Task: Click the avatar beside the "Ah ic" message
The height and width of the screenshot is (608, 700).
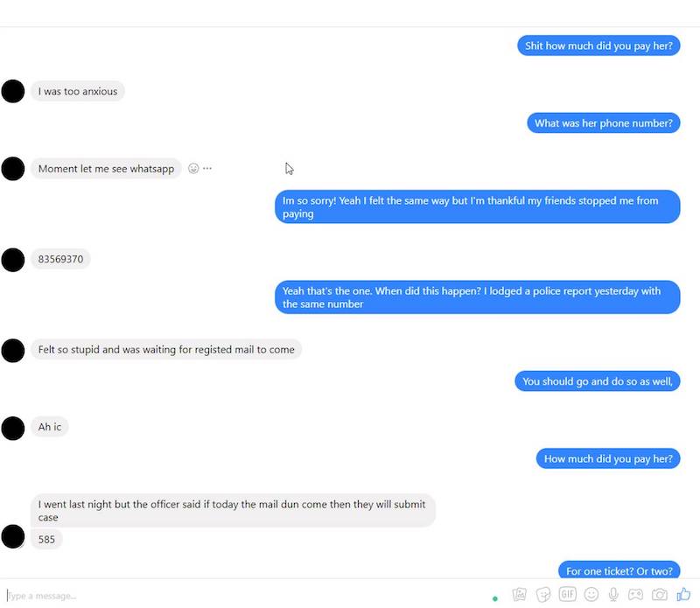Action: point(13,428)
